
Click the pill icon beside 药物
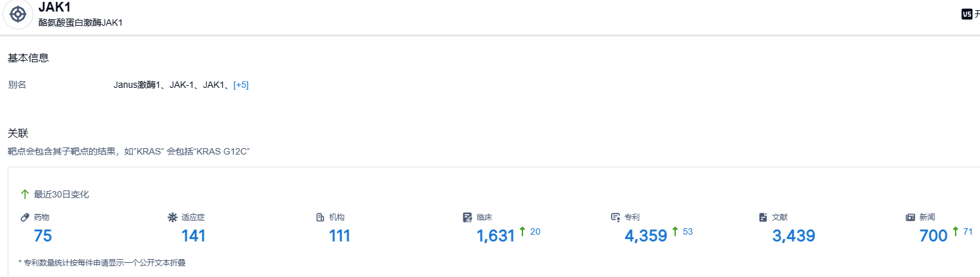click(x=25, y=217)
